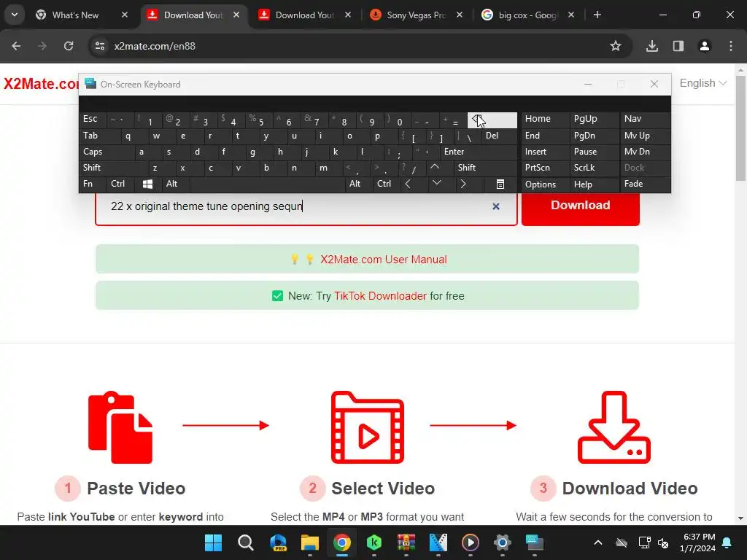Toggle left Alt key on keyboard
The height and width of the screenshot is (560, 747).
175,184
